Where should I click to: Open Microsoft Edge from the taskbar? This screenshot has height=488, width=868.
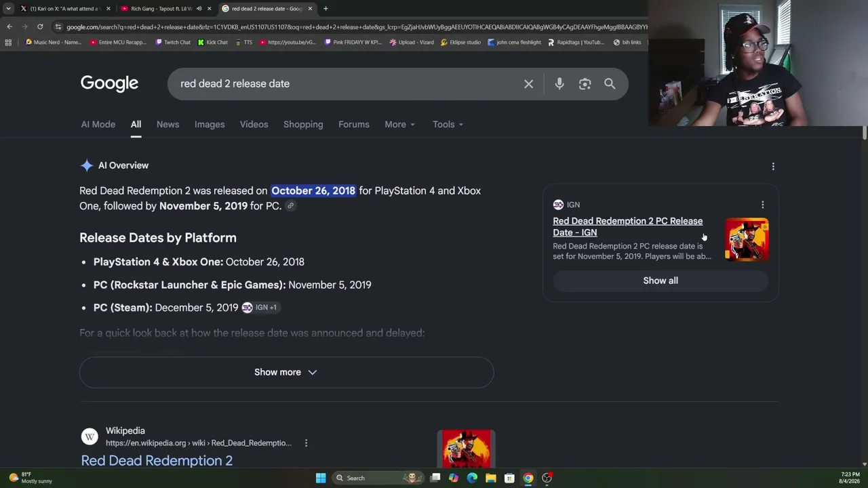(472, 478)
